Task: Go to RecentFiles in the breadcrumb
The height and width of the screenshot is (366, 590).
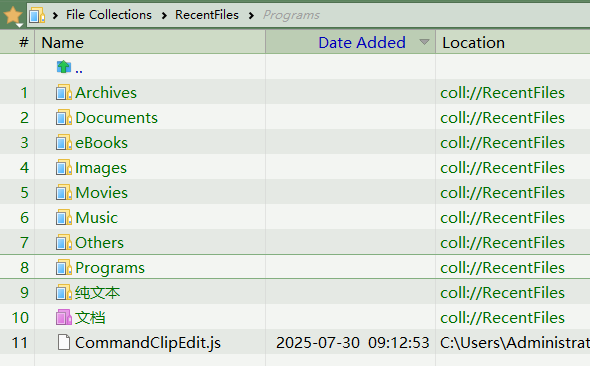Action: [207, 15]
